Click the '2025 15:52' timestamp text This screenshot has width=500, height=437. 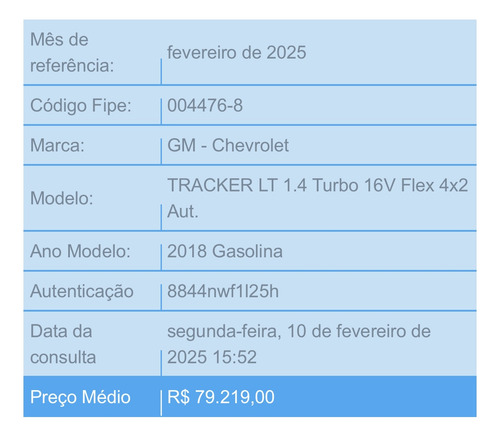[x=212, y=357]
